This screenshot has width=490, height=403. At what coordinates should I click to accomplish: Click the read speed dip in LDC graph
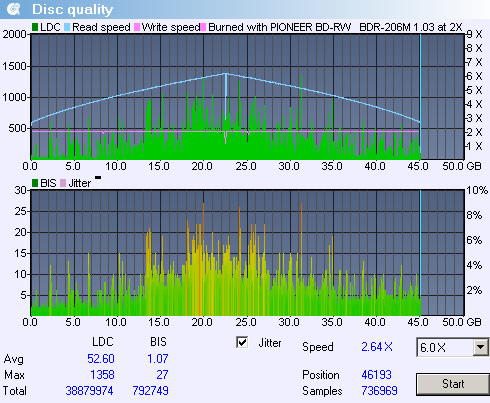pyautogui.click(x=226, y=97)
